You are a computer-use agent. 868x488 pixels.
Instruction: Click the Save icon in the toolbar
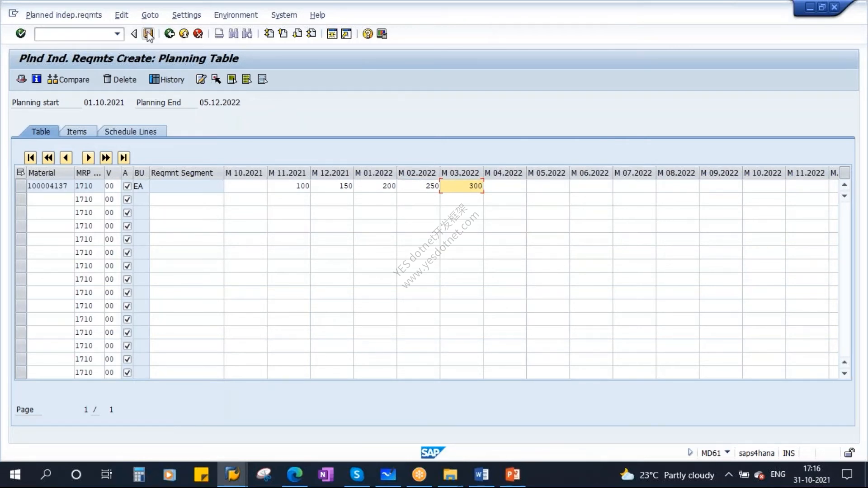148,33
